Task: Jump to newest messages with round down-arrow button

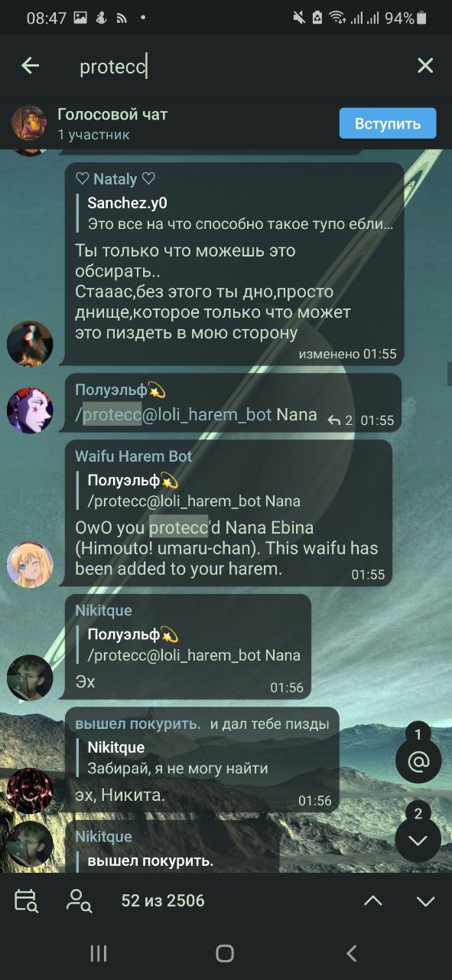Action: click(x=418, y=840)
